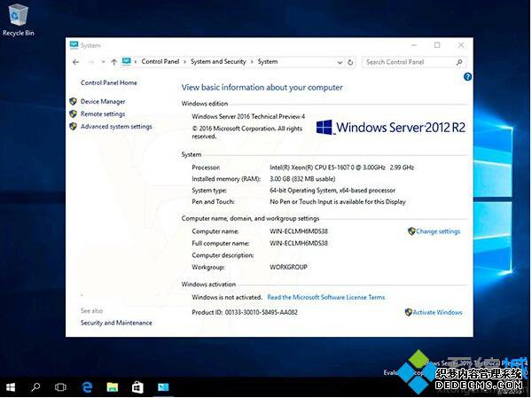The image size is (532, 398).
Task: Select the Product ID 00133-30010-58495-AA082 text
Action: pyautogui.click(x=245, y=313)
